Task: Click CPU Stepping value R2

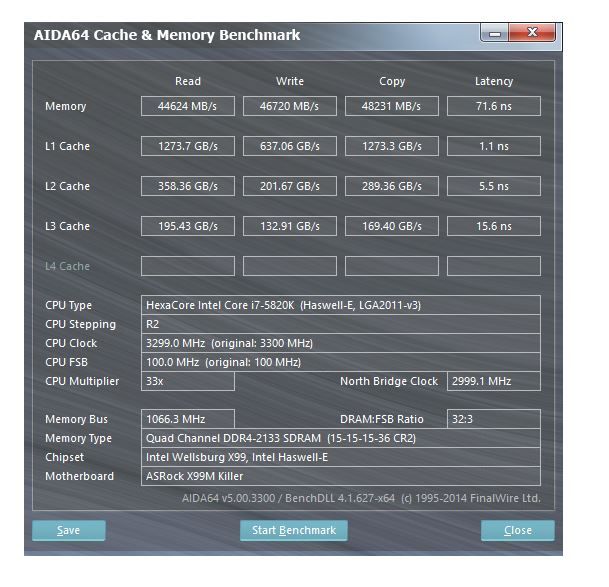Action: [x=341, y=324]
